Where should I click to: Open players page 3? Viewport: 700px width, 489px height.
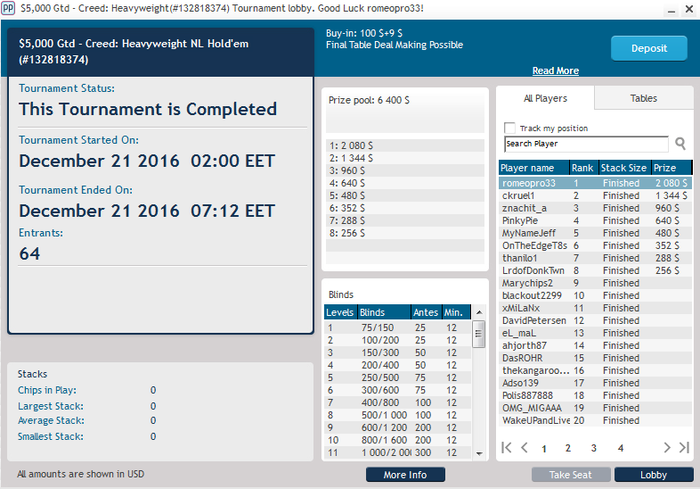[594, 448]
